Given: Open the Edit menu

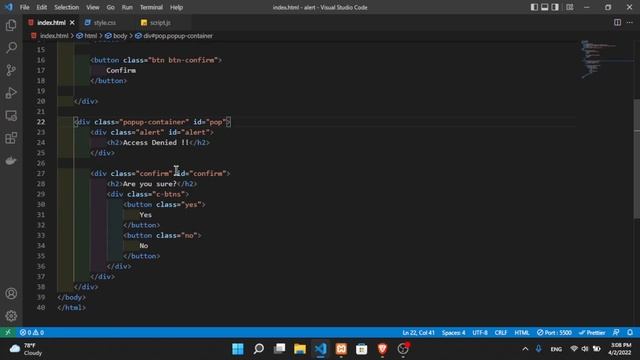Looking at the screenshot, I should click(x=42, y=7).
